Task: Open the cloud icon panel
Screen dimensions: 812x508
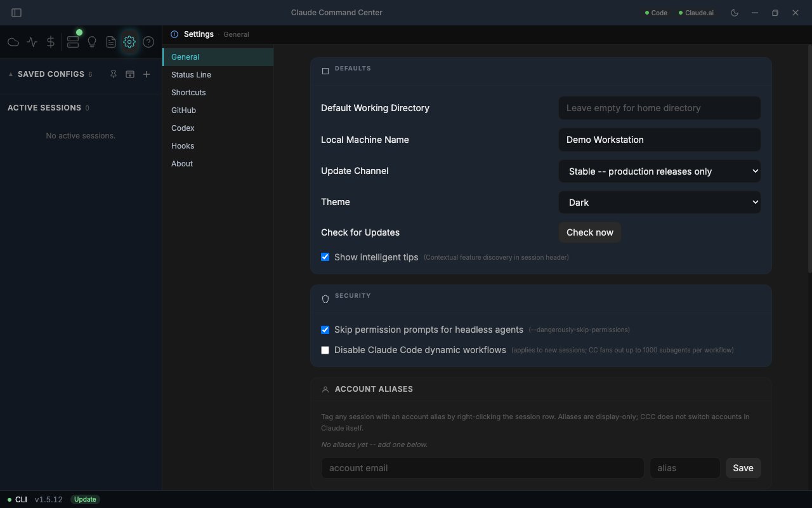Action: tap(13, 42)
